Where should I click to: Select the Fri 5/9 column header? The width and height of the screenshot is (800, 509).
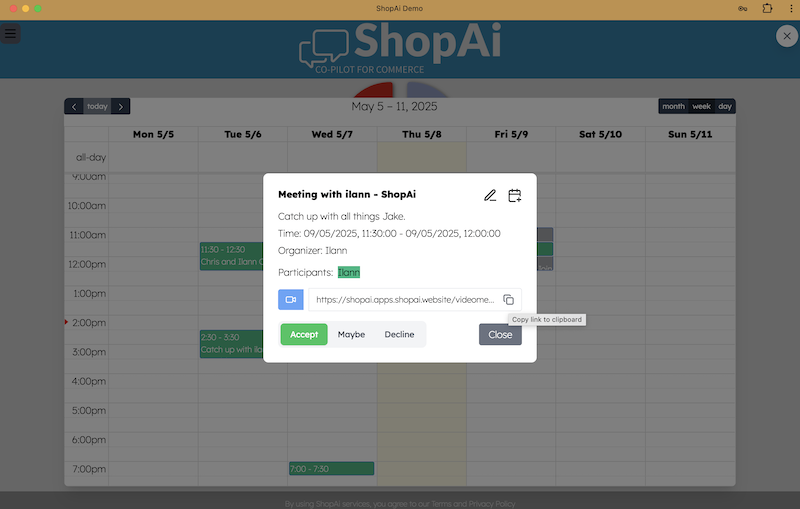[511, 134]
